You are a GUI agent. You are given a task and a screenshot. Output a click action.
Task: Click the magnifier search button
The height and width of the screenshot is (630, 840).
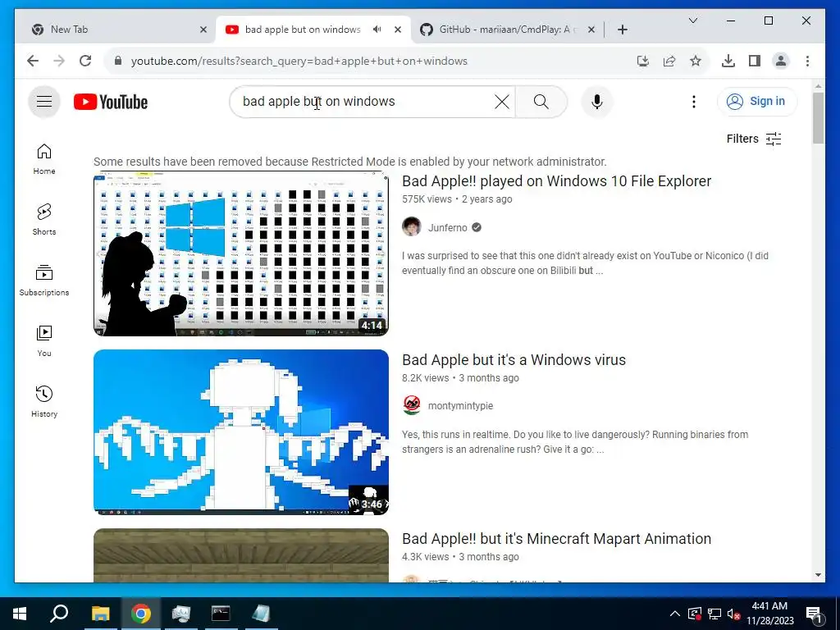pos(541,101)
